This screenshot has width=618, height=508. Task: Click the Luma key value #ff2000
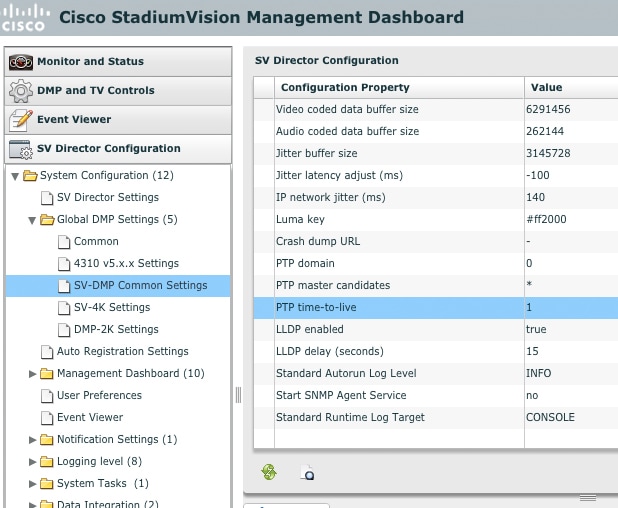pos(546,220)
